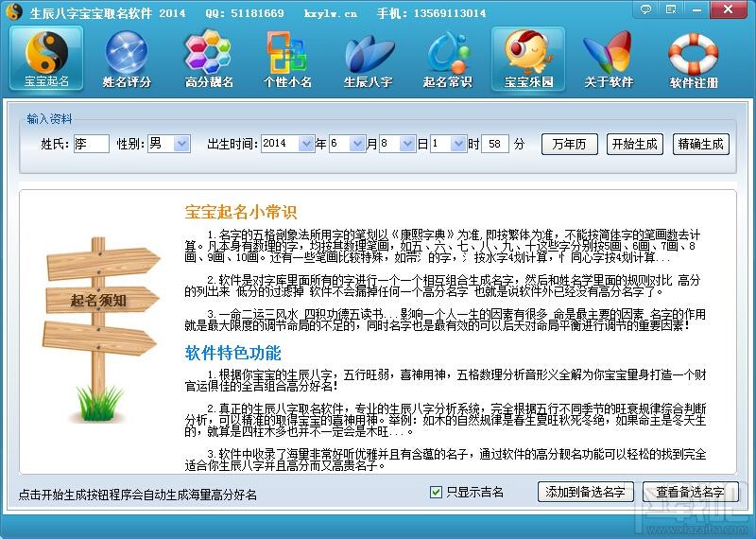Click the 万年历 calendar button

570,144
